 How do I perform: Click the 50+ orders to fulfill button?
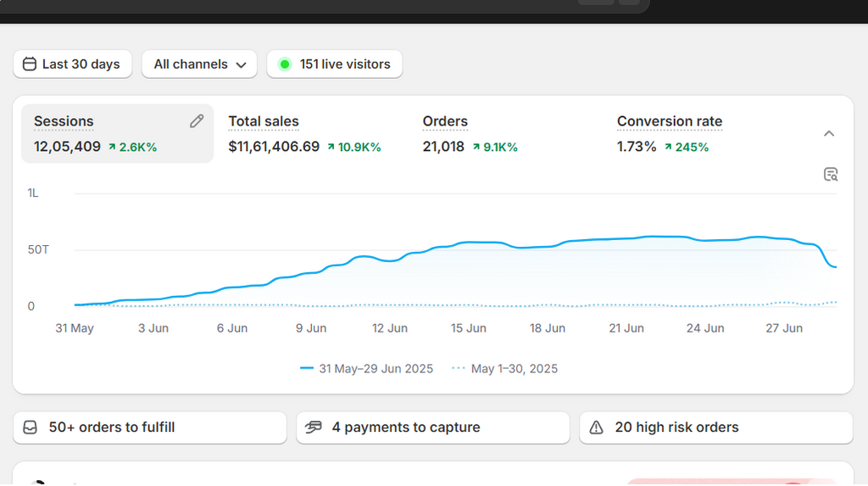[x=150, y=427]
